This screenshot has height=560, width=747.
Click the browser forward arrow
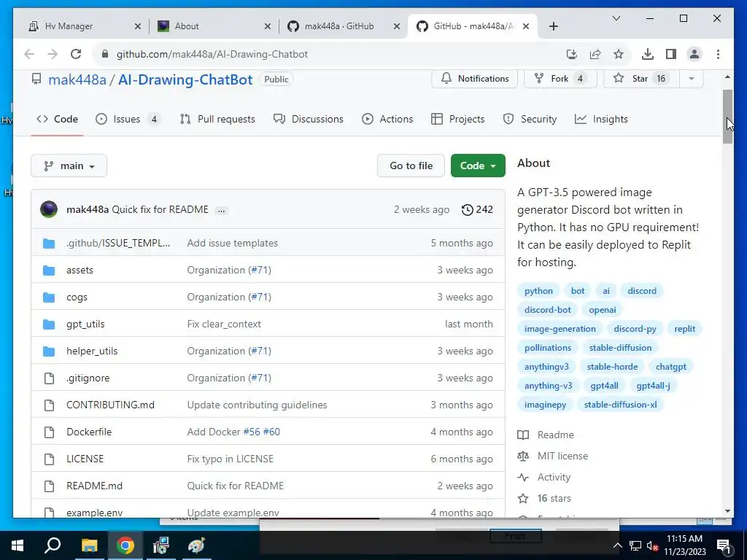(x=53, y=54)
